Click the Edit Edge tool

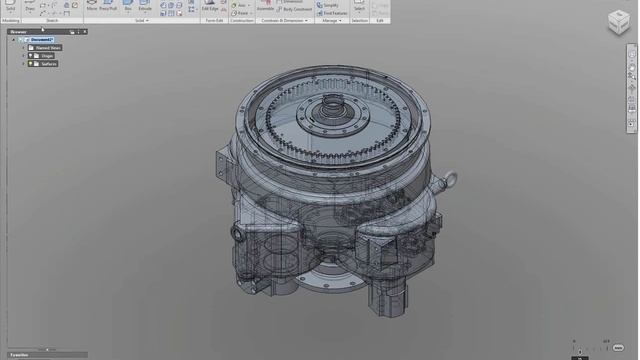click(x=210, y=5)
